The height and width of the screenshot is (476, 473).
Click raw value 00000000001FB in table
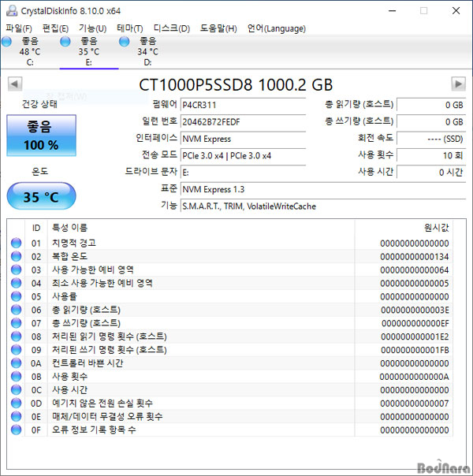tap(415, 350)
